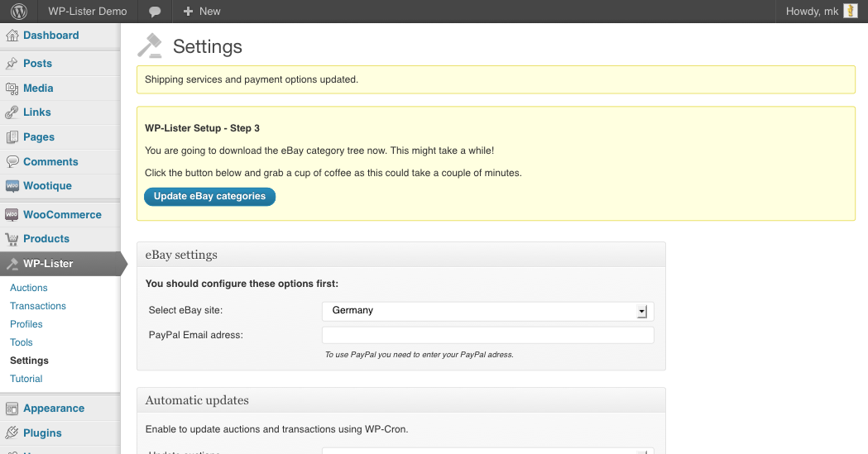Open the Profiles submenu link
This screenshot has width=868, height=454.
pos(26,324)
